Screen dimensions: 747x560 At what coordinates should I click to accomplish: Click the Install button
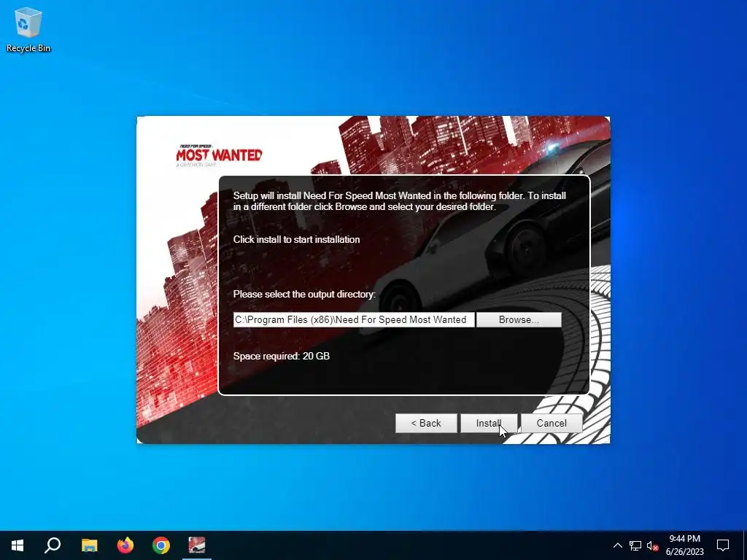pyautogui.click(x=488, y=423)
